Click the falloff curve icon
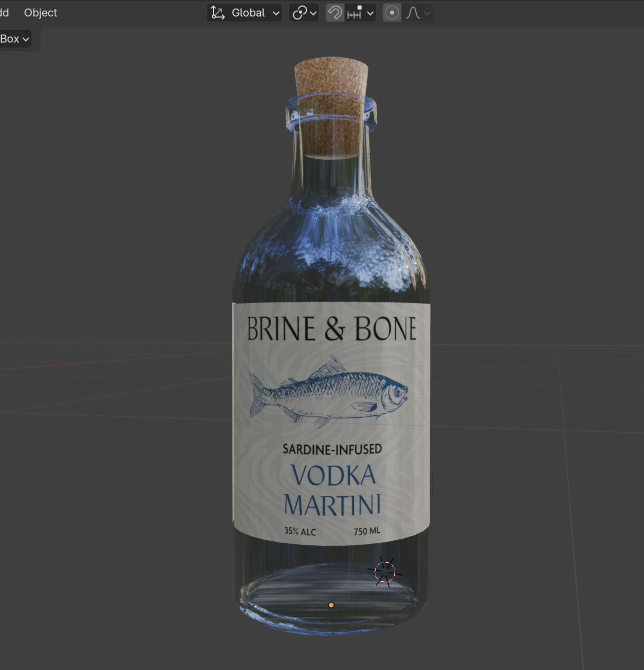644x670 pixels. (413, 13)
